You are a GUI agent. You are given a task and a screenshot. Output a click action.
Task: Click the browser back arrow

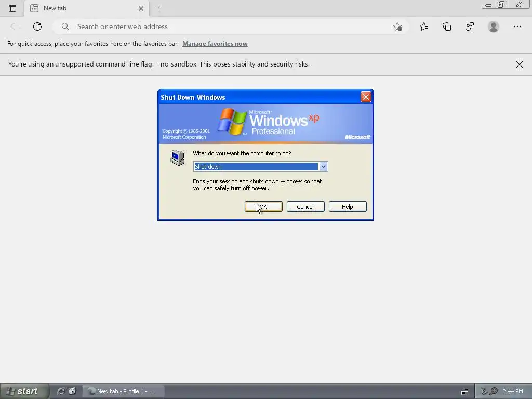coord(15,26)
